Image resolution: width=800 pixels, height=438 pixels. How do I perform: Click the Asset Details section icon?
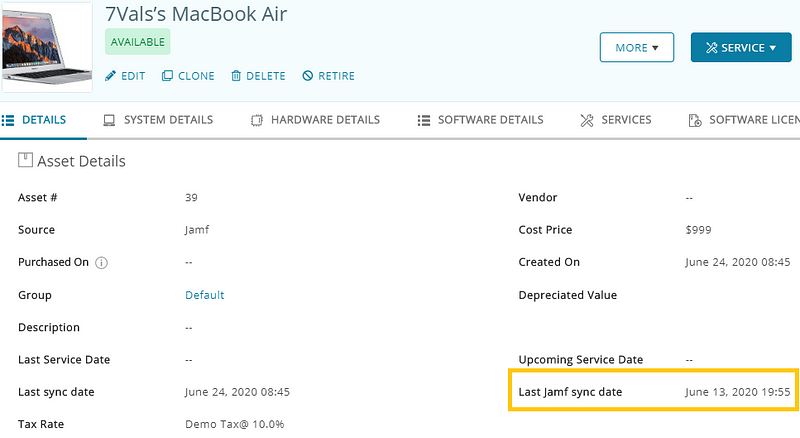point(25,160)
